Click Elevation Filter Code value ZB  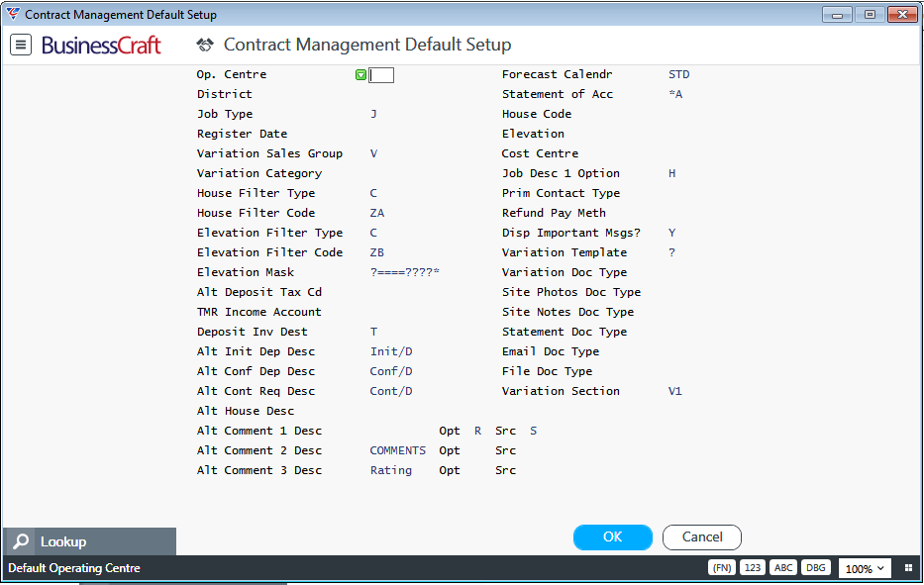(377, 252)
